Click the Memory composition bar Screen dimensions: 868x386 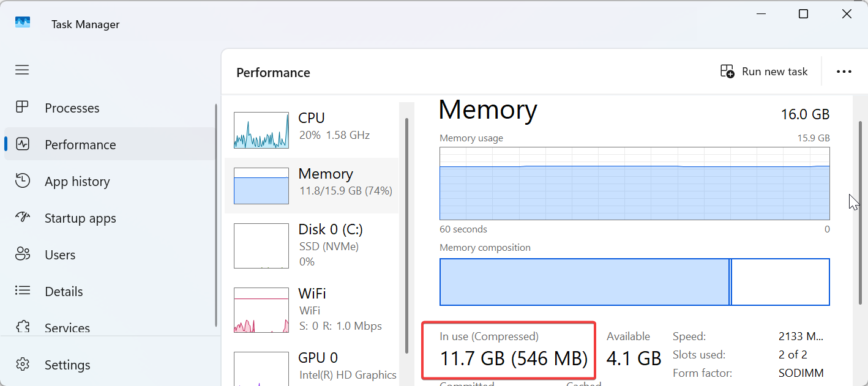(x=634, y=282)
